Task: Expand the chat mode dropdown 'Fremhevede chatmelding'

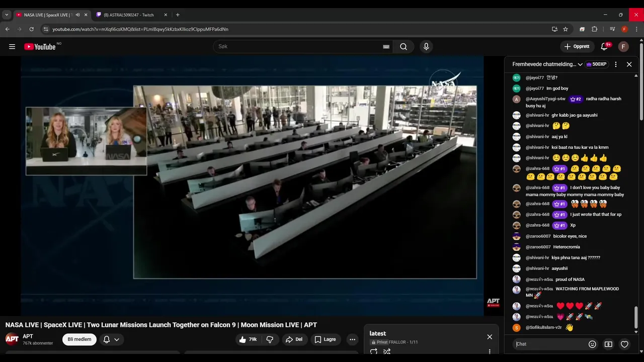Action: pos(547,64)
